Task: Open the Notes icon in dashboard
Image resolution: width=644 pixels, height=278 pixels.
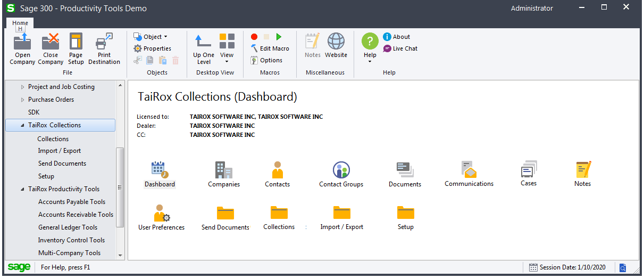Action: (x=583, y=170)
